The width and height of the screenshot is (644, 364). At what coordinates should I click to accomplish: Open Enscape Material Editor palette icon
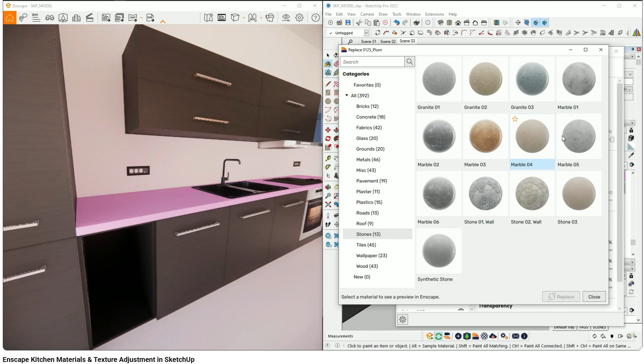475,336
